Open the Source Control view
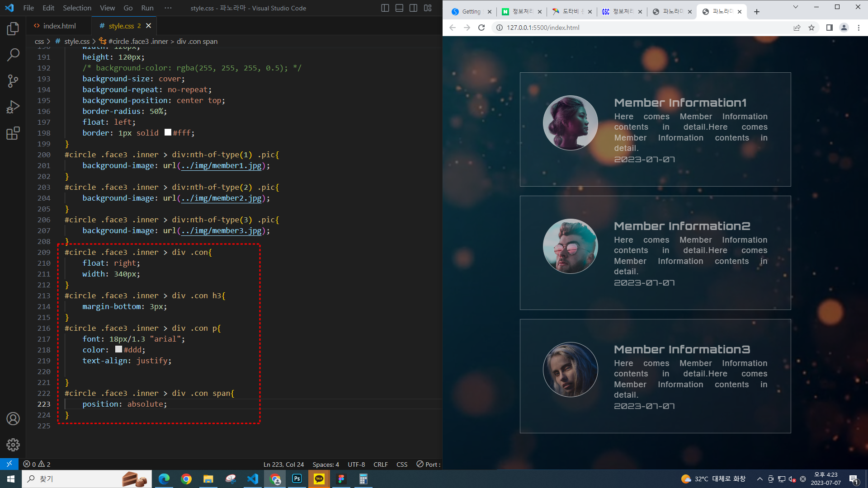 pyautogui.click(x=13, y=81)
